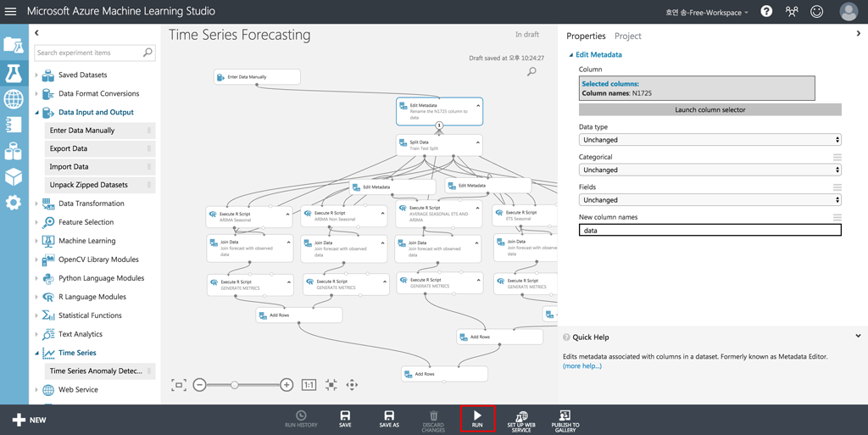
Task: Open the Help question mark icon
Action: coord(766,11)
